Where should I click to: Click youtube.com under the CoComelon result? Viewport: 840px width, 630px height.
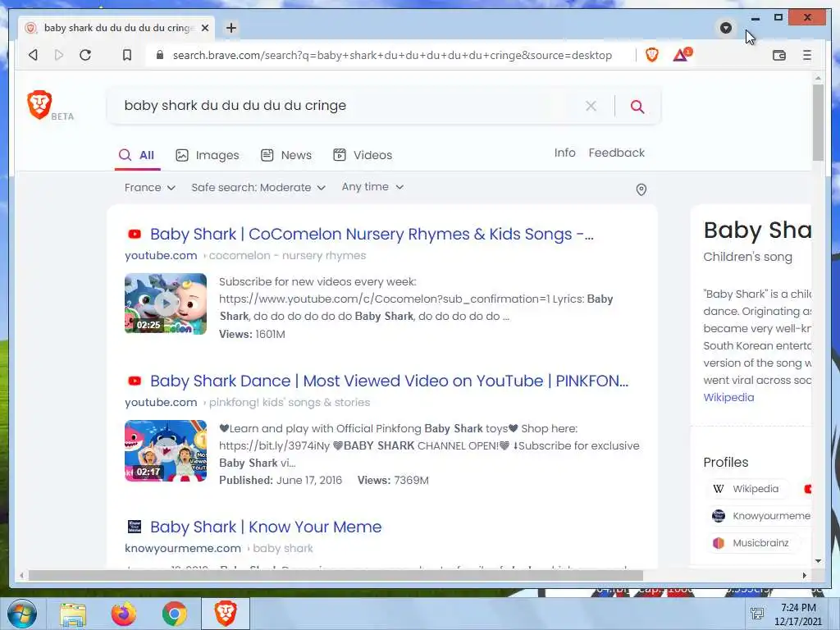click(161, 256)
